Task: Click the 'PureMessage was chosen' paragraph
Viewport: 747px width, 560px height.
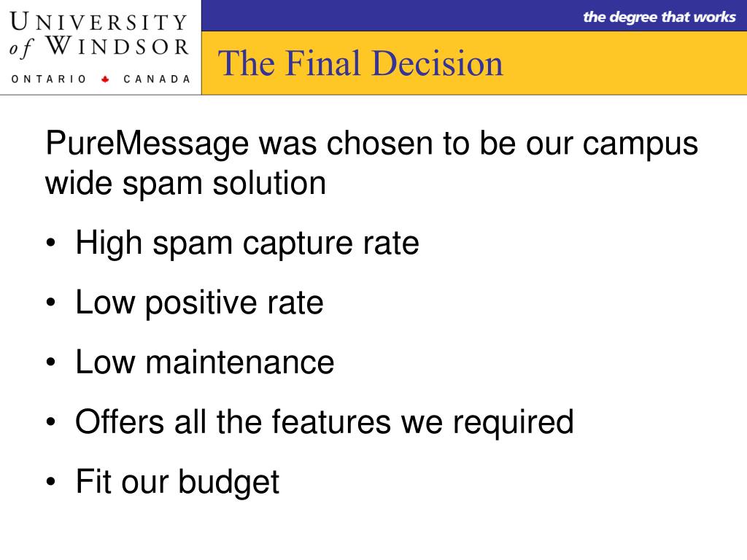Action: click(x=371, y=163)
